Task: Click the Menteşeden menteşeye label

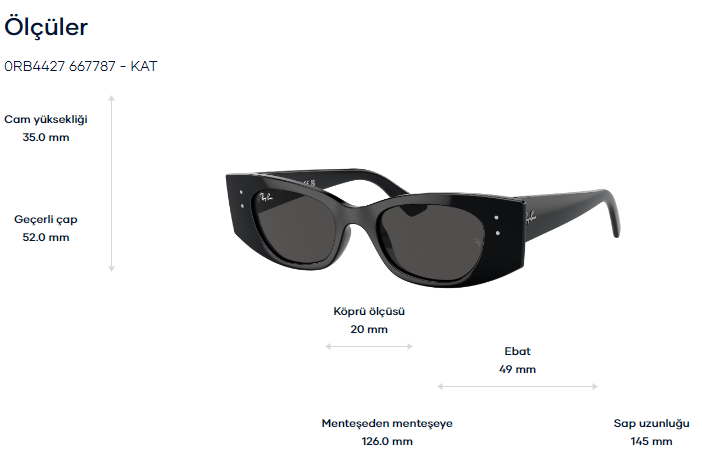Action: [387, 424]
